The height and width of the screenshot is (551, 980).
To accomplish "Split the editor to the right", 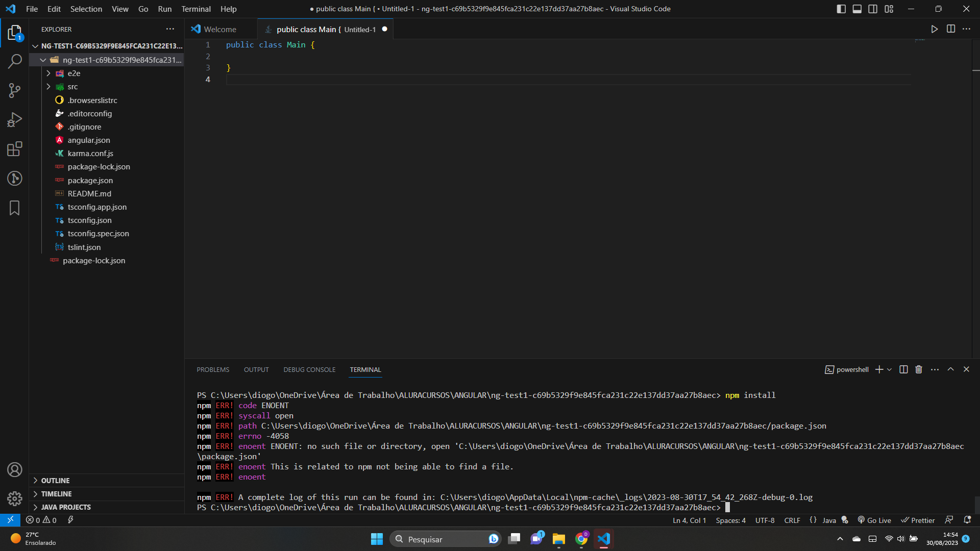I will pos(951,29).
